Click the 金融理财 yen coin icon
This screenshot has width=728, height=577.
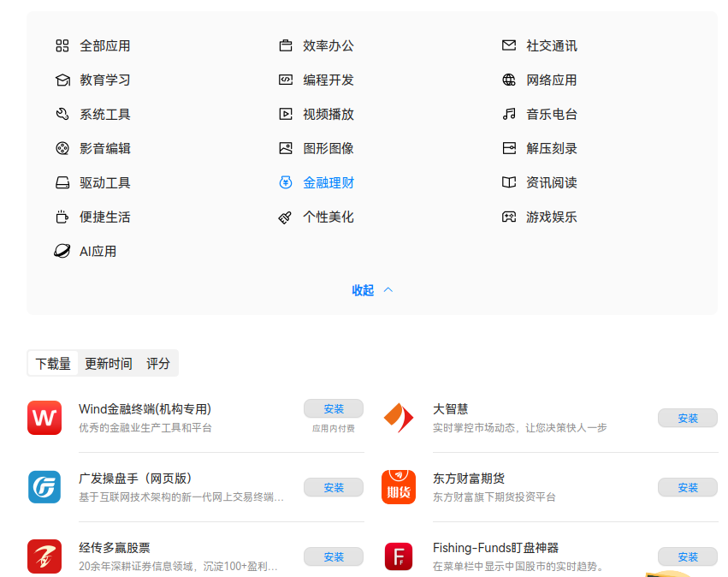pyautogui.click(x=286, y=182)
